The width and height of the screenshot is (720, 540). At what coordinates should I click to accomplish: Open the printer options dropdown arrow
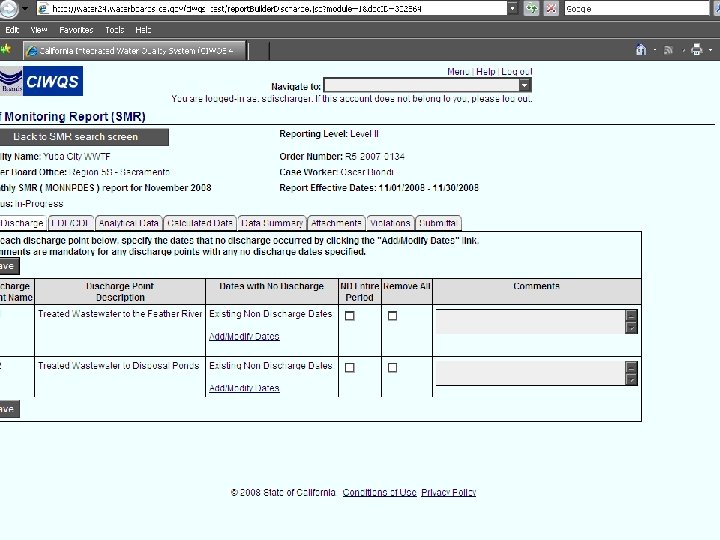point(710,50)
